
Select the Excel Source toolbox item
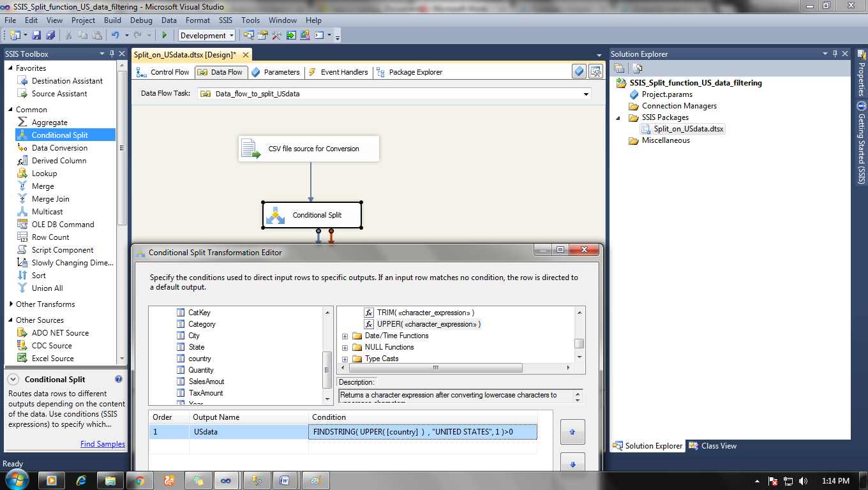click(52, 358)
